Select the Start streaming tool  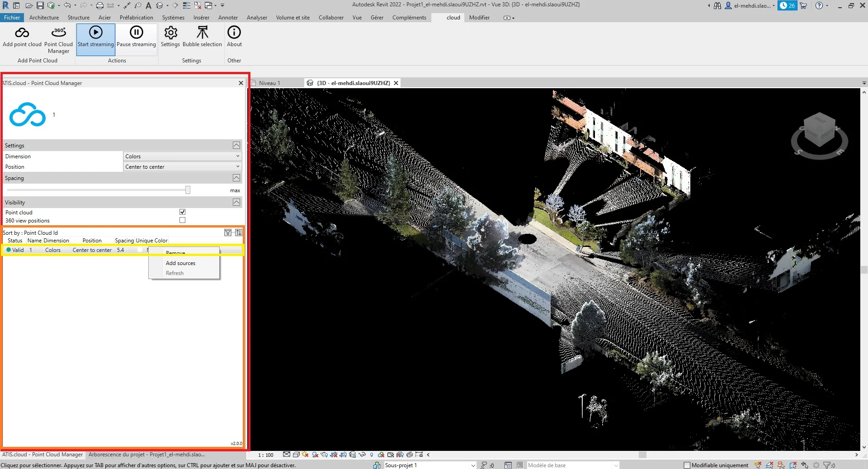tap(95, 38)
